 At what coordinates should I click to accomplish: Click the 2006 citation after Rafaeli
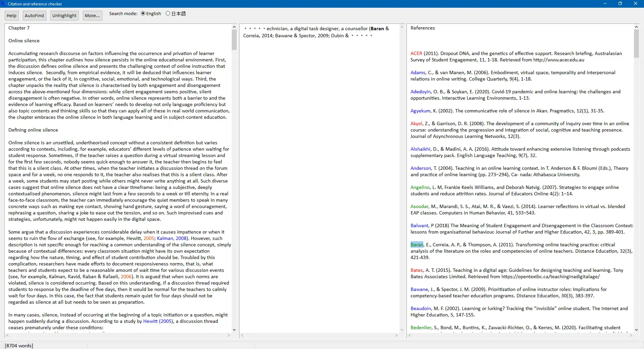pos(126,277)
